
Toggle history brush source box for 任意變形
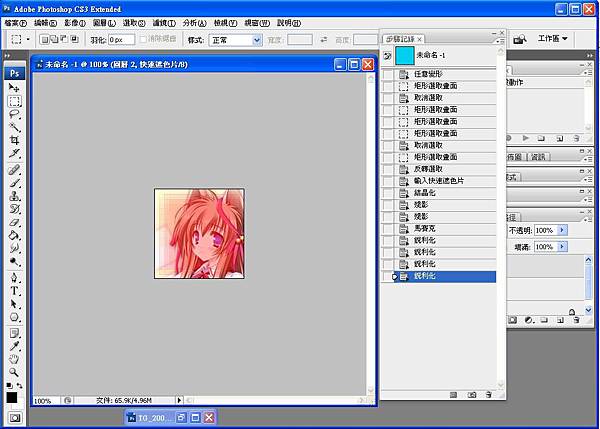[x=388, y=74]
